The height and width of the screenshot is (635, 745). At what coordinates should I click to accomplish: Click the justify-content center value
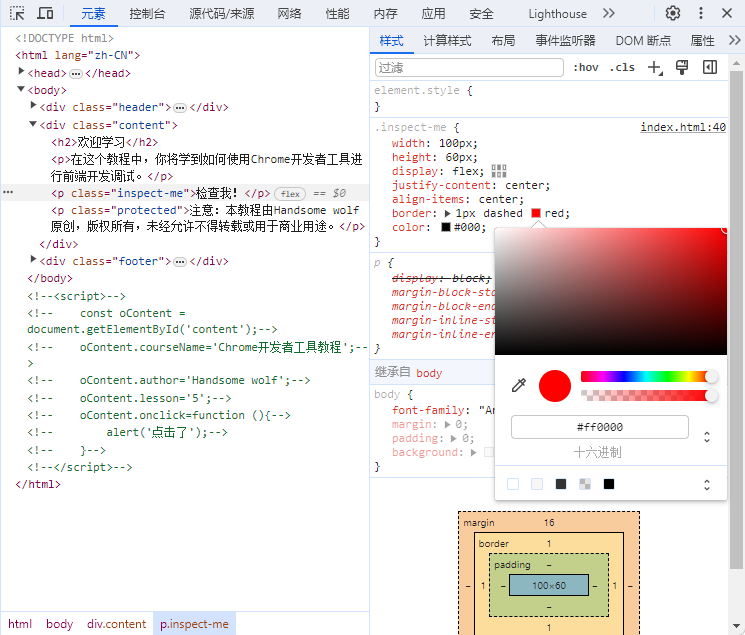coord(525,185)
